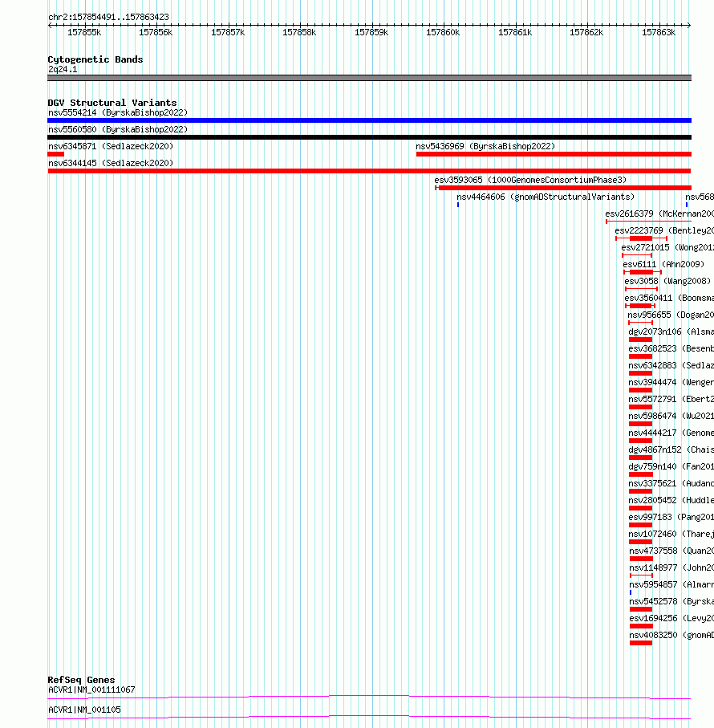This screenshot has height=728, width=714.
Task: Click the DGV Structural Variants track title
Action: point(112,103)
